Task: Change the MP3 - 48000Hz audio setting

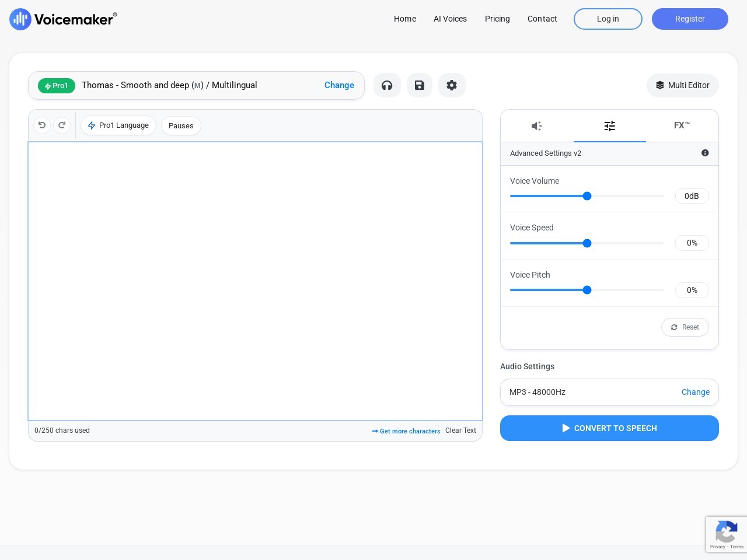Action: [696, 392]
